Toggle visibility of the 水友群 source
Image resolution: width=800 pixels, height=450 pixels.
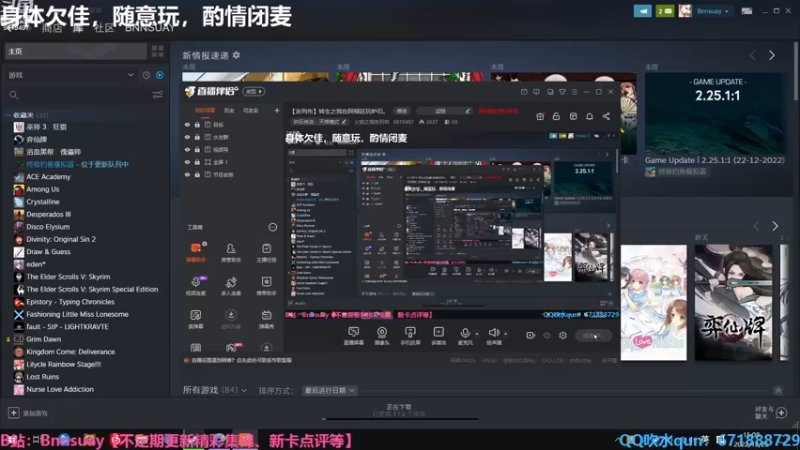(x=187, y=137)
